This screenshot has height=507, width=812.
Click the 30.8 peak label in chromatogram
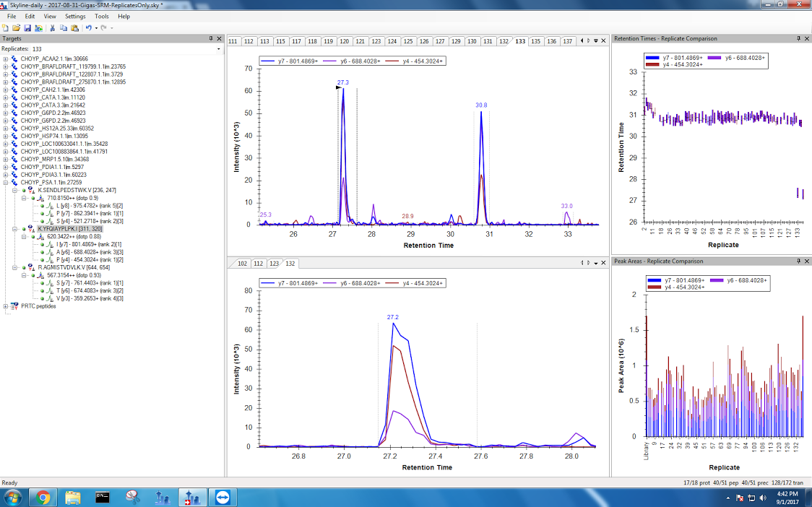481,105
